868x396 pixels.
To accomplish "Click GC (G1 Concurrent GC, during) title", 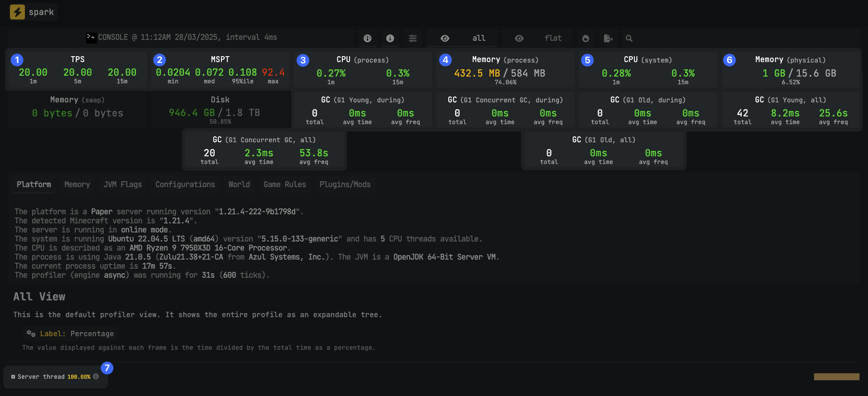I will click(x=505, y=100).
